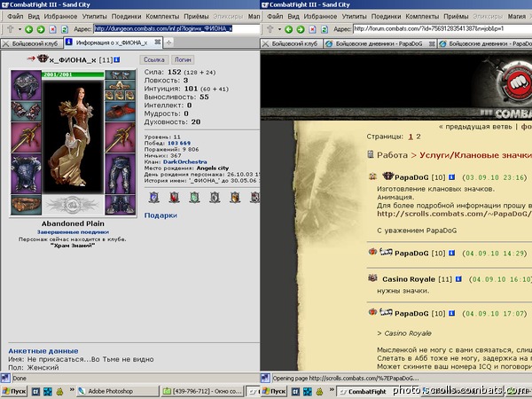The image size is (532, 399).
Task: Open the leg armor equipment slot
Action: pos(120,174)
